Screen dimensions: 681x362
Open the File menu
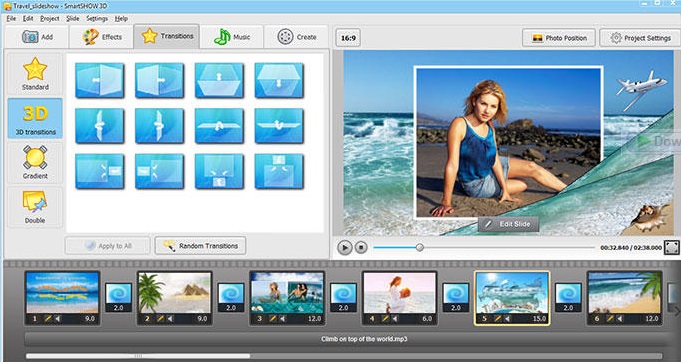(11, 19)
